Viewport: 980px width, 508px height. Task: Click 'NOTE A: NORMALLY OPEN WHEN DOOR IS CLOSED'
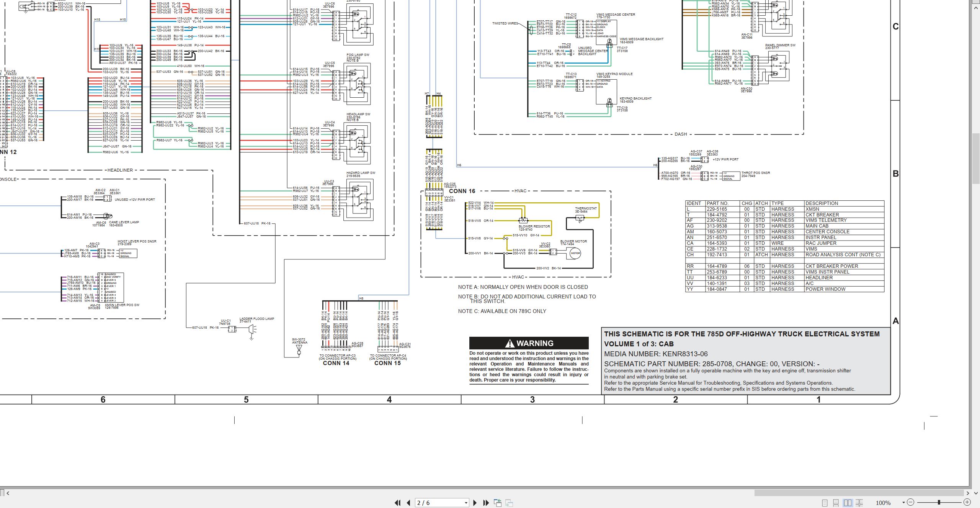pyautogui.click(x=523, y=287)
